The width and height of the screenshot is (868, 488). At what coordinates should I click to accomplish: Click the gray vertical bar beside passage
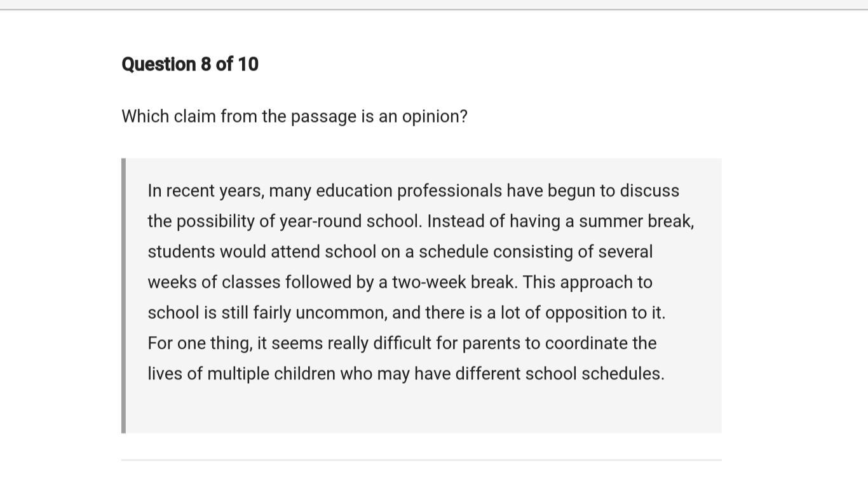coord(123,295)
